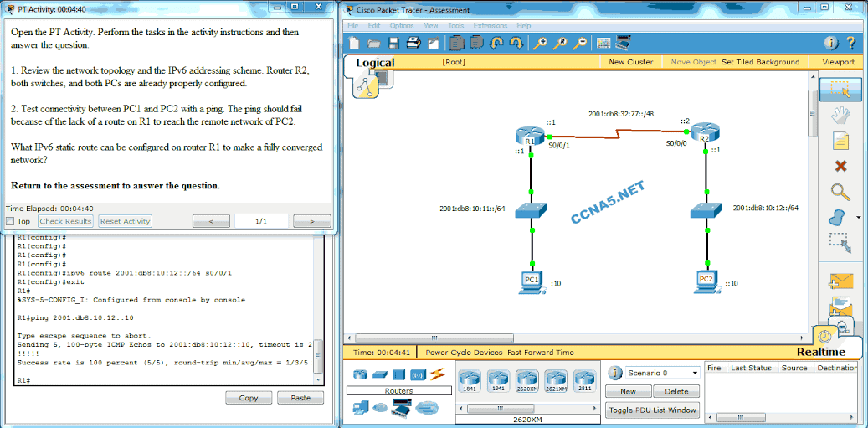The height and width of the screenshot is (428, 868).
Task: Toggle the Top checkbox in PT Activity
Action: coord(9,221)
